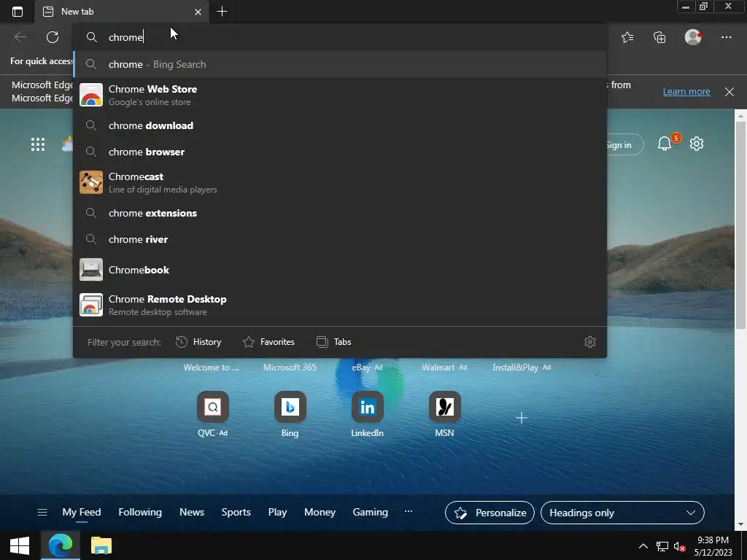The height and width of the screenshot is (560, 747).
Task: Open Settings and more ellipsis menu
Action: tap(726, 37)
